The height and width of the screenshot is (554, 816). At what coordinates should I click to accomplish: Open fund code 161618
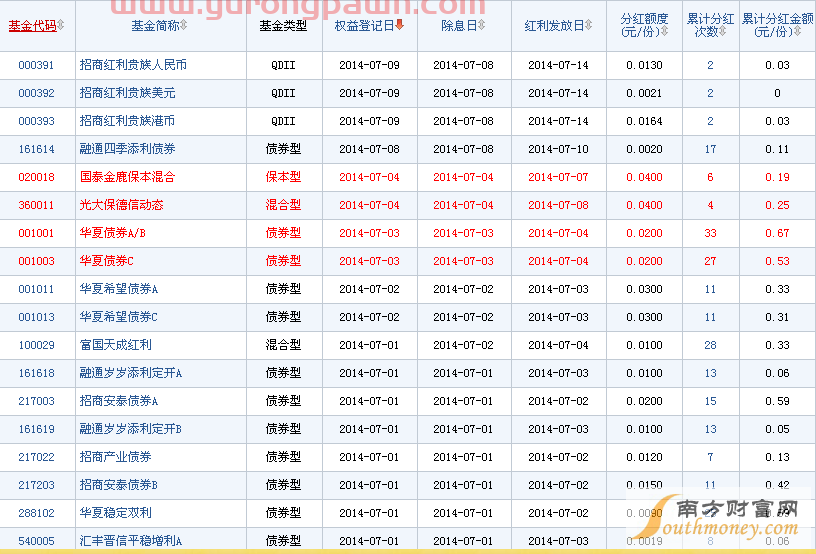coord(36,374)
